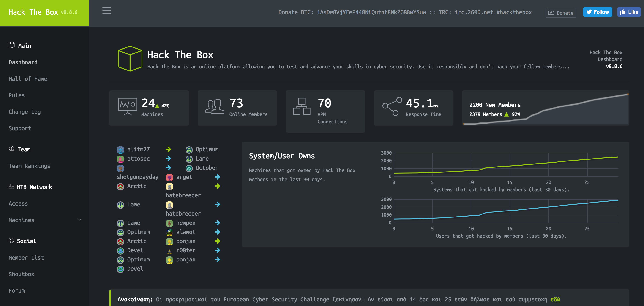The image size is (644, 306).
Task: Click the network icon beside HTB Network
Action: 11,186
